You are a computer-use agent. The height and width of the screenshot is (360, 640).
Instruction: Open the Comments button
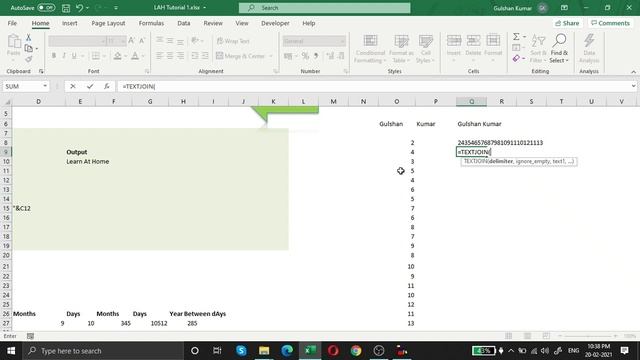611,23
